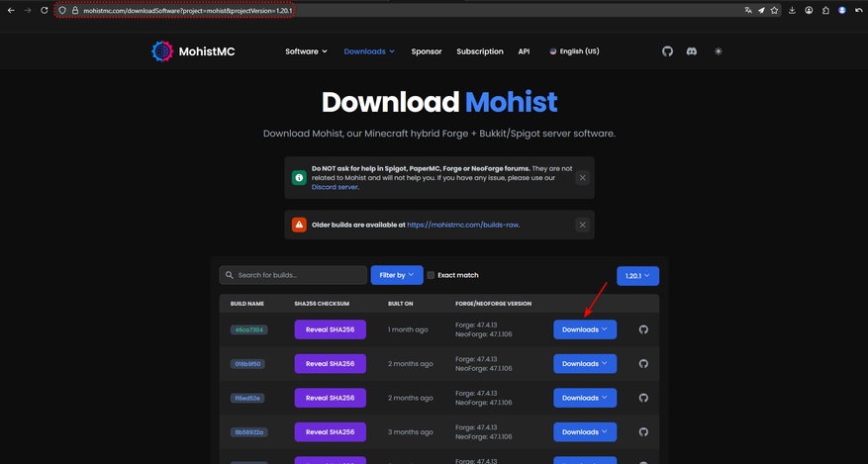Click the GitHub icon for build 46ca7304
The height and width of the screenshot is (464, 868).
643,329
